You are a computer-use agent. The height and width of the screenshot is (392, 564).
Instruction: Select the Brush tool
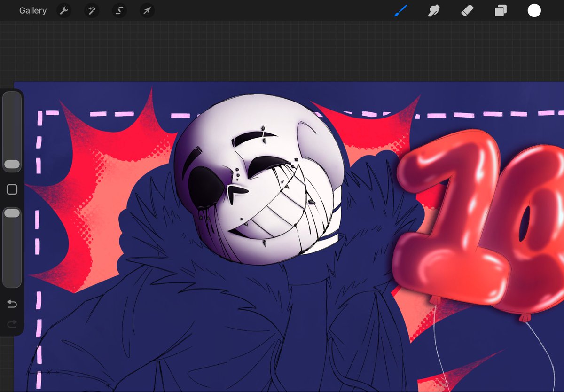pos(400,10)
